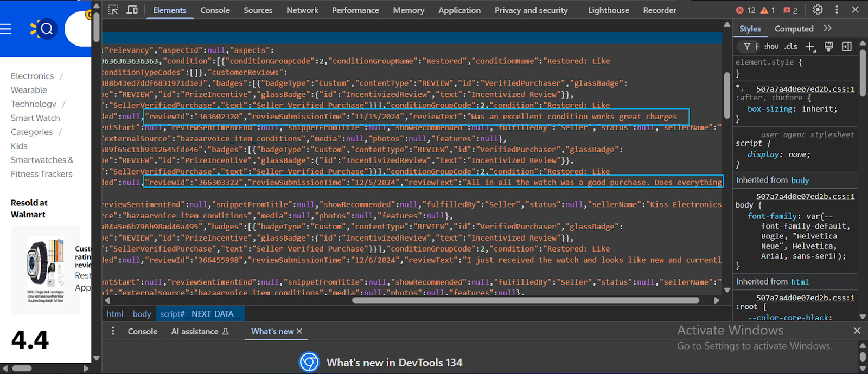Open the Performance tab
The width and height of the screenshot is (868, 374).
355,10
